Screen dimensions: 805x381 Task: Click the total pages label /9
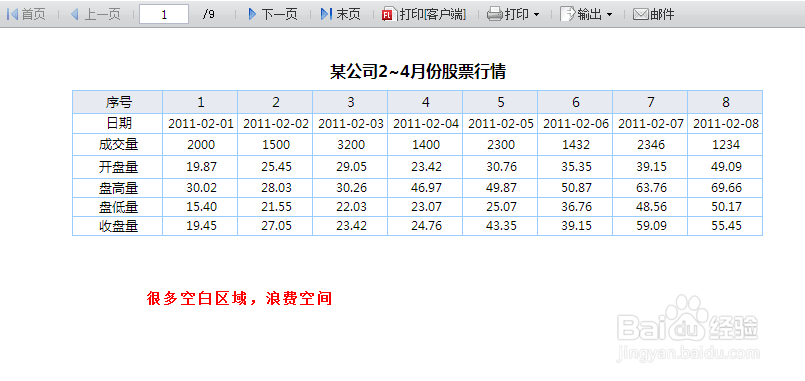click(208, 15)
